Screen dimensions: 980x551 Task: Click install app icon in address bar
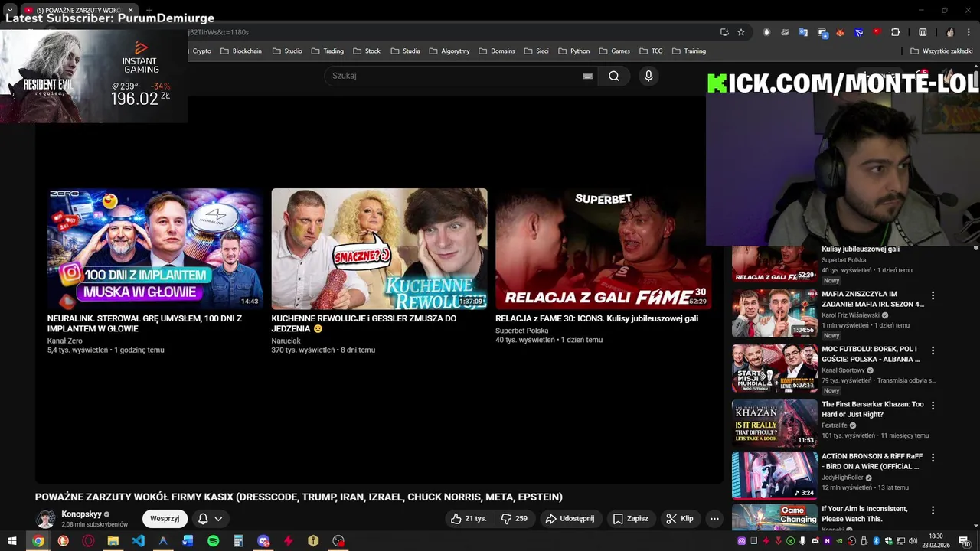pyautogui.click(x=724, y=32)
